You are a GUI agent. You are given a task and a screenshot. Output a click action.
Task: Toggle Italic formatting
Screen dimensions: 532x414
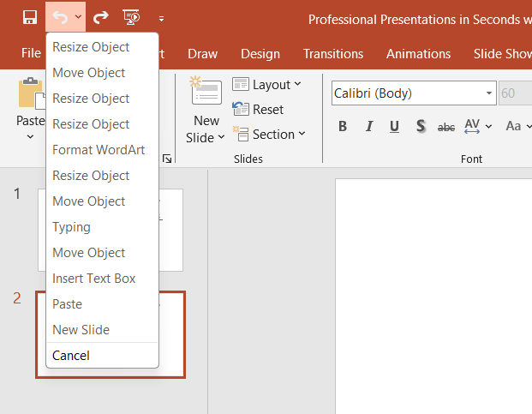(x=369, y=127)
